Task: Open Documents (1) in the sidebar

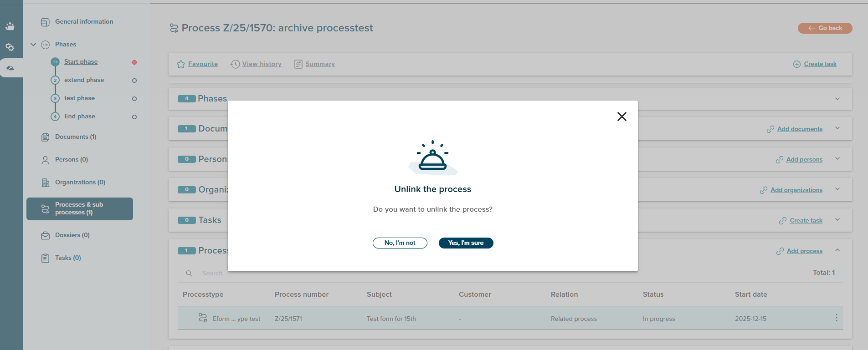Action: [x=75, y=137]
